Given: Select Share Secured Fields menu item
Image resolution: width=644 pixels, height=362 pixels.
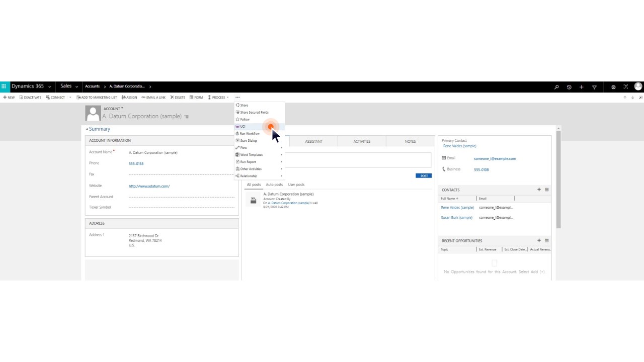Looking at the screenshot, I should tap(260, 112).
